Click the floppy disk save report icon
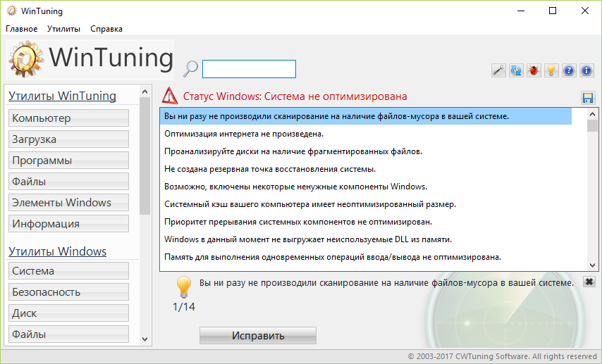 point(588,98)
